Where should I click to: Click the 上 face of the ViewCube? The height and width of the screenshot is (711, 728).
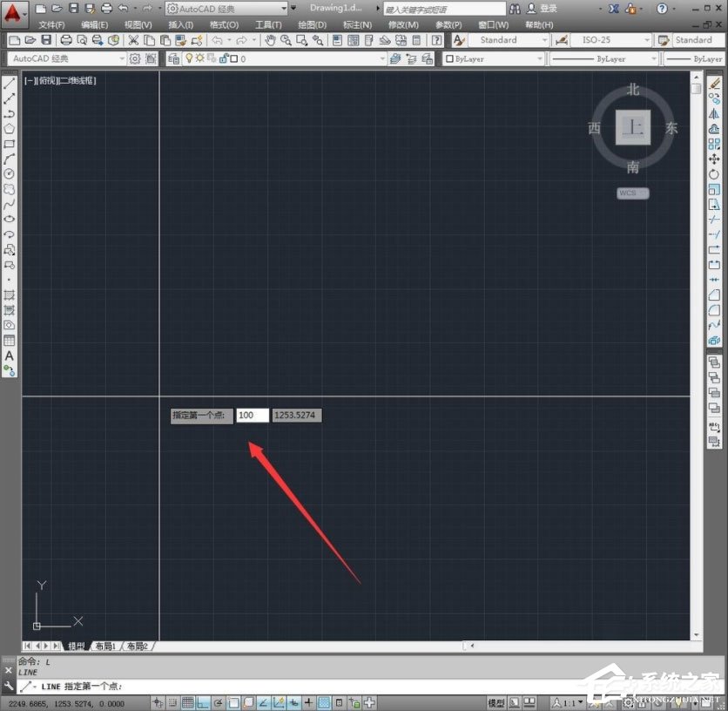coord(632,127)
